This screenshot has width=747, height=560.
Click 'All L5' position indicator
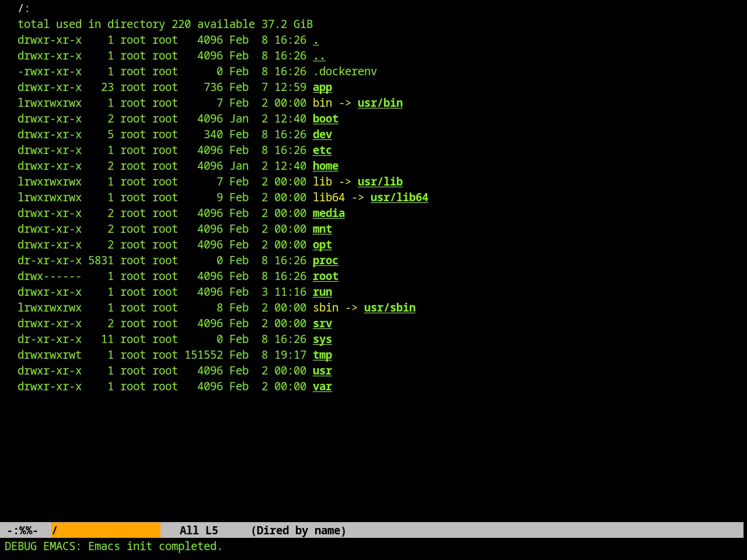tap(198, 530)
